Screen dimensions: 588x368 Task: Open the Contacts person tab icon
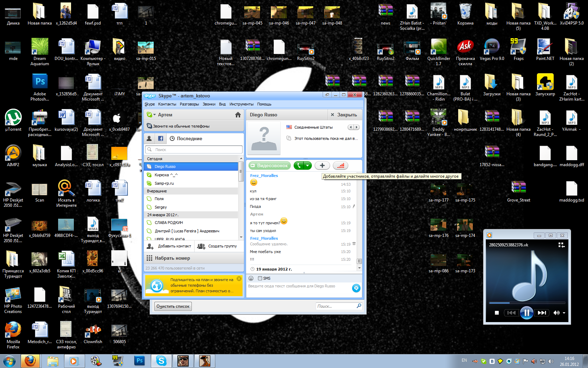(x=149, y=138)
